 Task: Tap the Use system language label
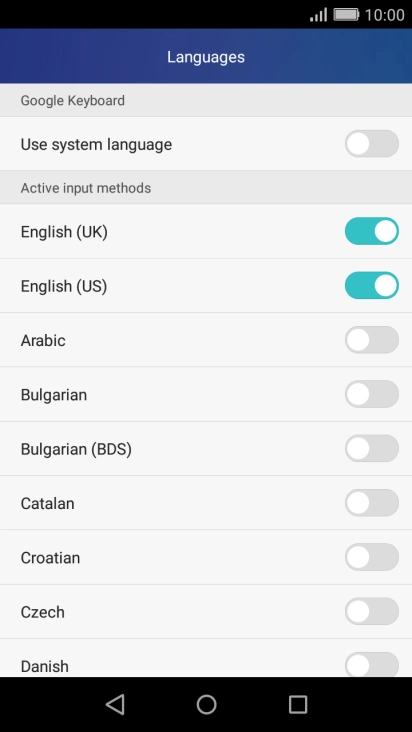(96, 145)
